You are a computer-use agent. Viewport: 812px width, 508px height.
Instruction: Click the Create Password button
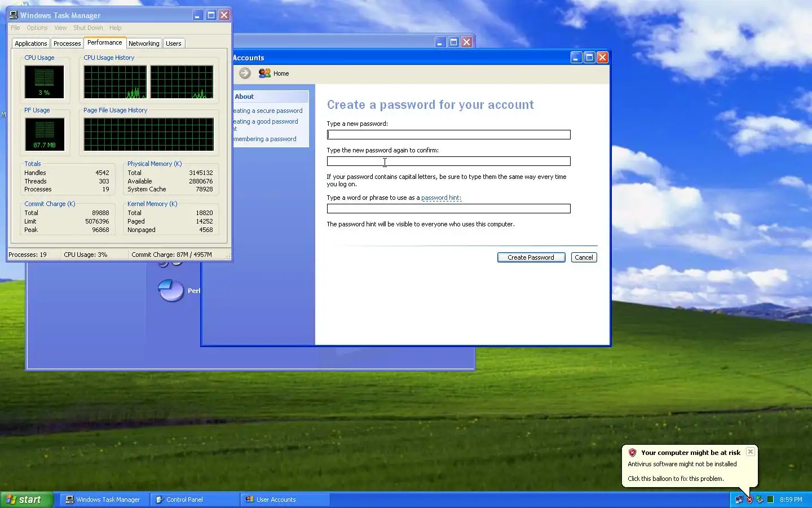(x=531, y=257)
